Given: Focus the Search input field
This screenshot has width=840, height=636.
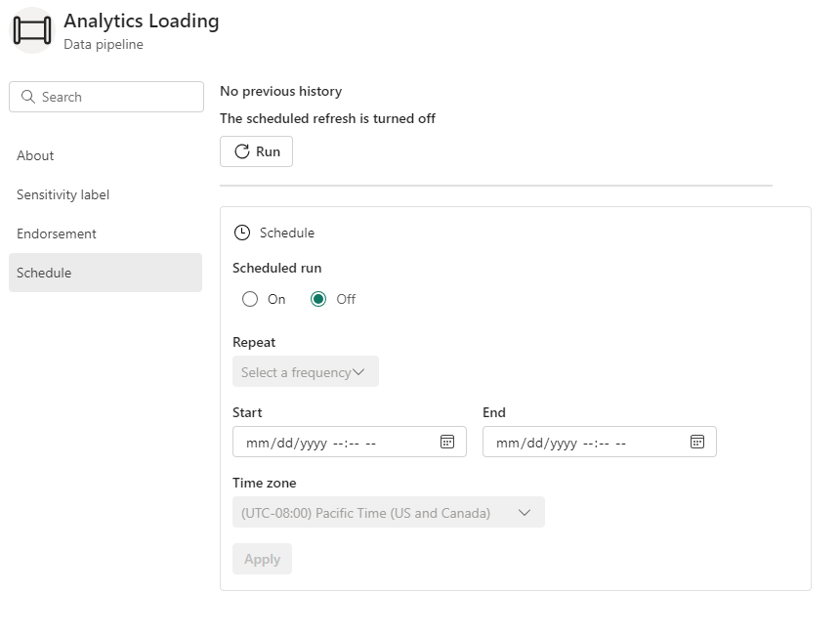Looking at the screenshot, I should 106,97.
